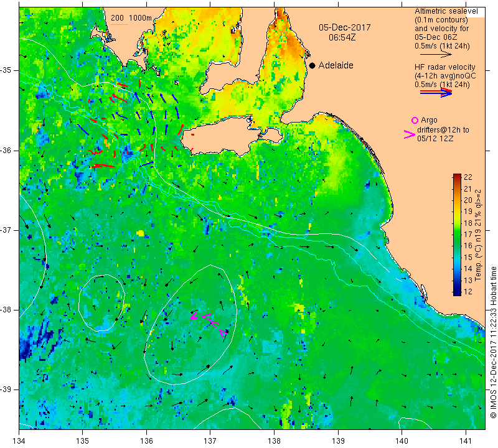Click the '(4-12h avg)noQC' legend line

coord(445,76)
